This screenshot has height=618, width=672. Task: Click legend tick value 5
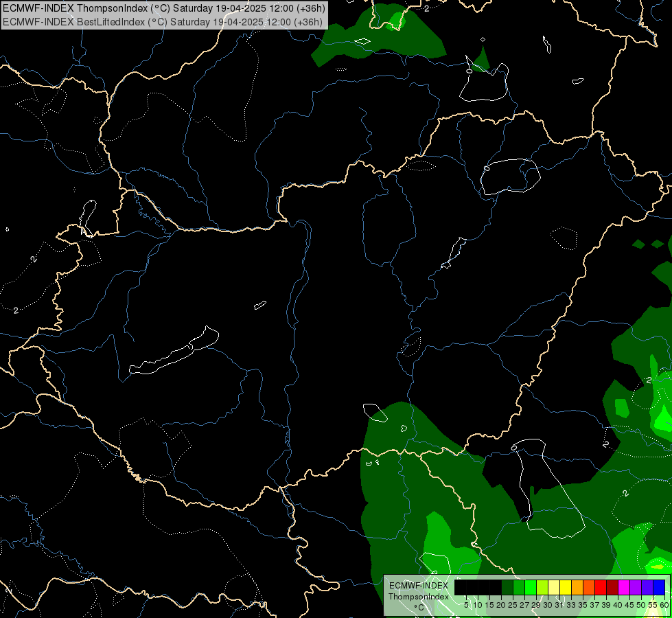pos(466,605)
